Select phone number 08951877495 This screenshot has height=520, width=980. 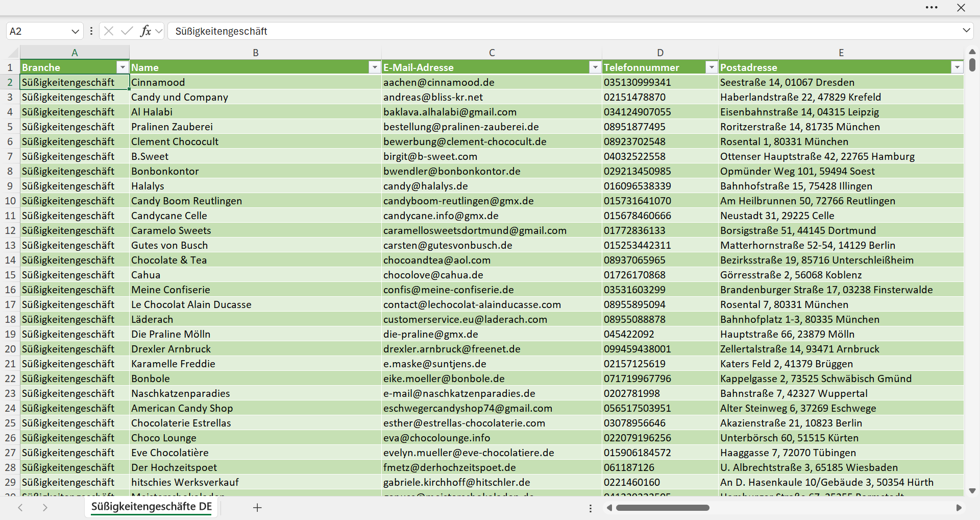click(x=660, y=127)
